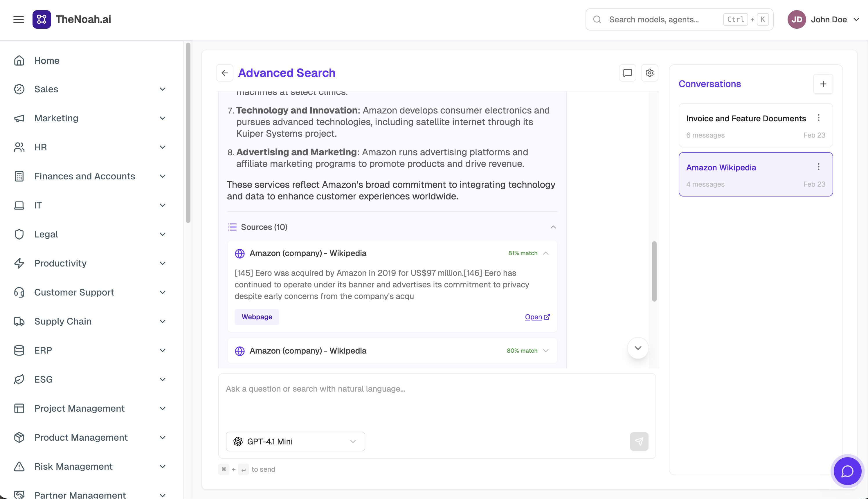Click the ERP database icon
The image size is (868, 499).
tap(19, 351)
